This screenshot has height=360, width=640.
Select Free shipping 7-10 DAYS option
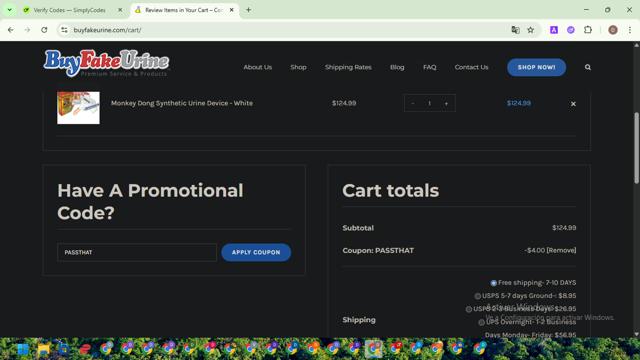coord(493,283)
